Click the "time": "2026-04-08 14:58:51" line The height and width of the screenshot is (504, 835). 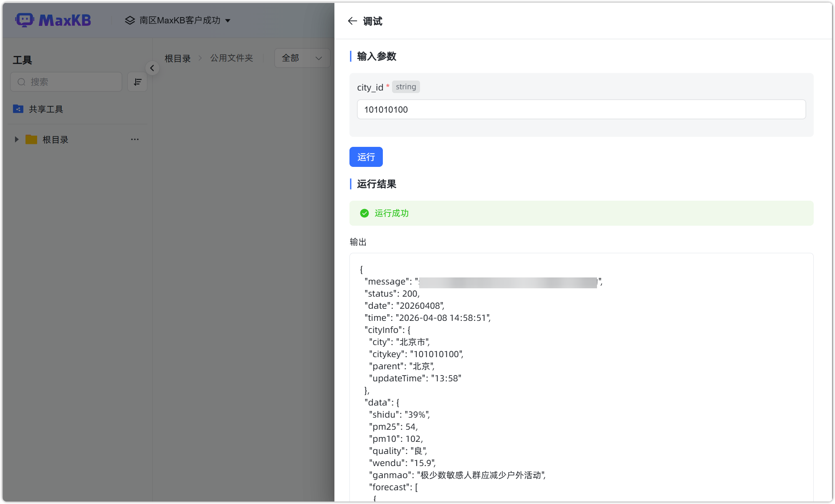pyautogui.click(x=428, y=318)
